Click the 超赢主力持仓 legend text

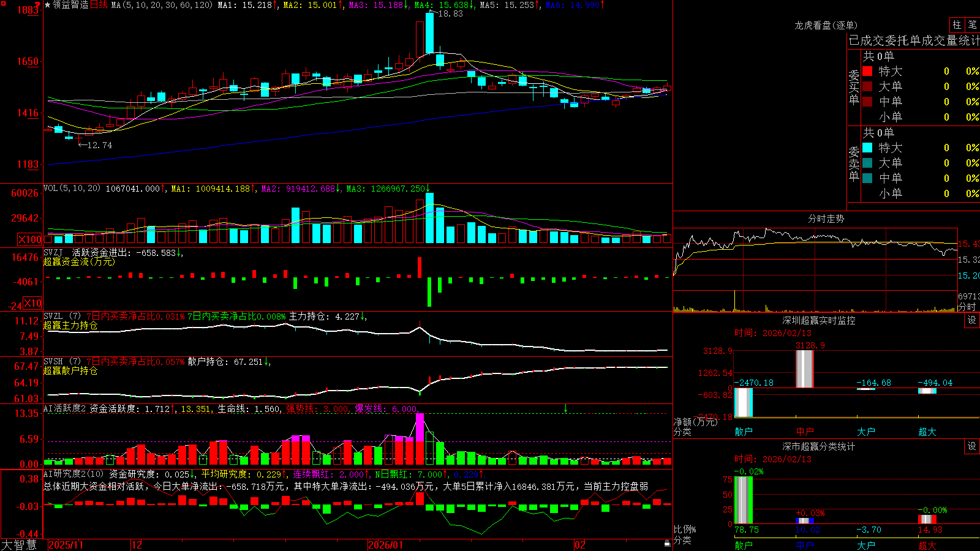(x=70, y=325)
